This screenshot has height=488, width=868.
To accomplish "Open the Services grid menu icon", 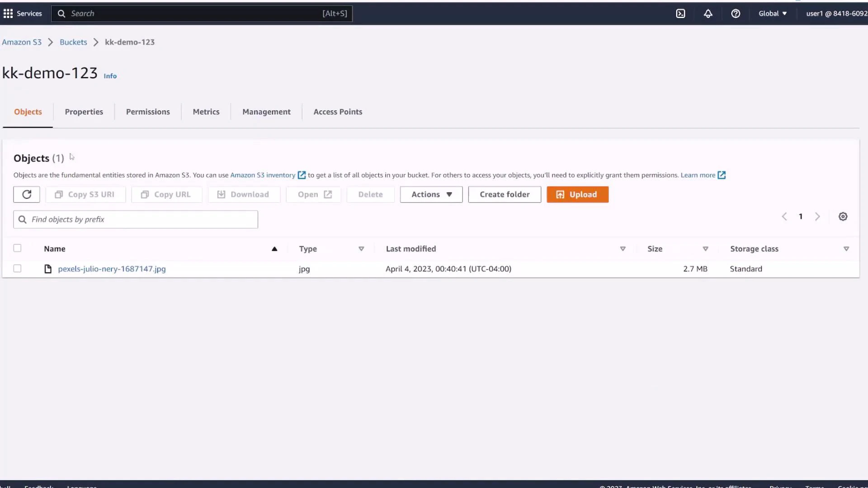I will [8, 14].
